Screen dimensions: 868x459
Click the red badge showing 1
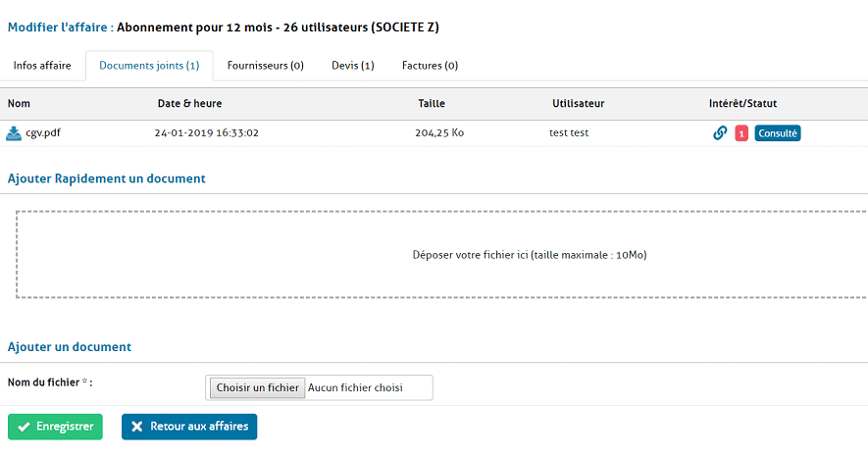(741, 133)
